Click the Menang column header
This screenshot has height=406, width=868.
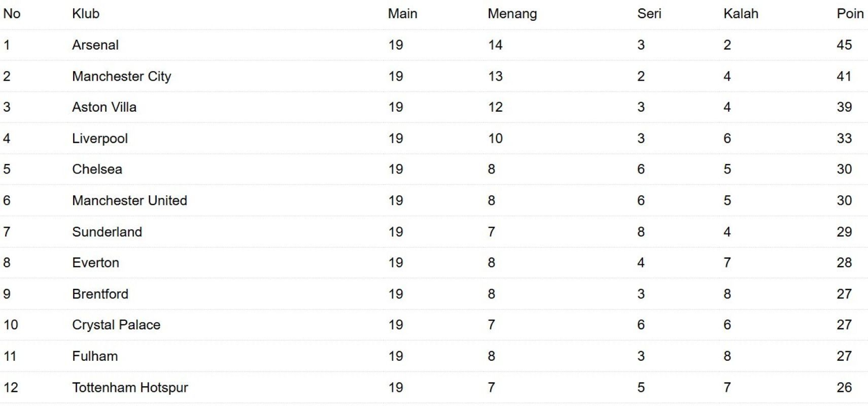click(512, 14)
